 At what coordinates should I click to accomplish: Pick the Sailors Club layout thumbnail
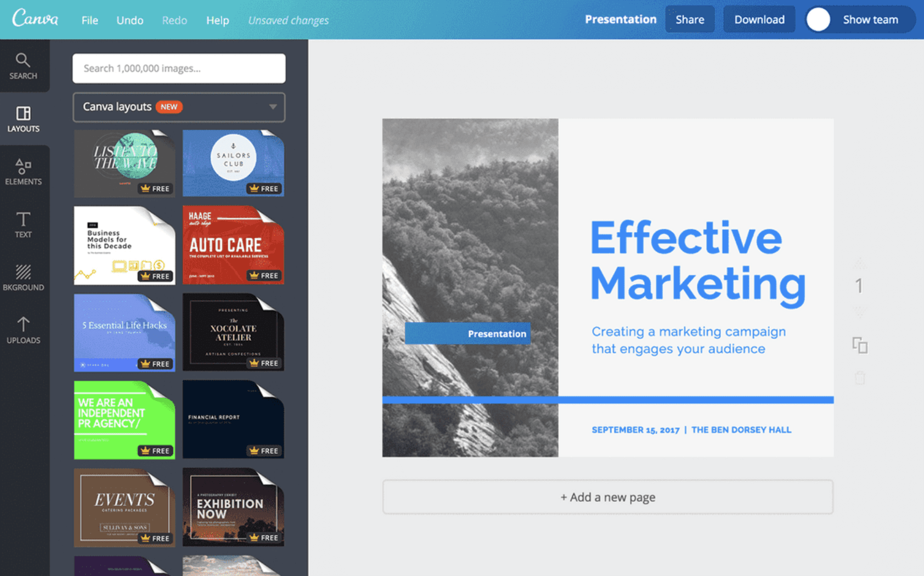click(233, 163)
